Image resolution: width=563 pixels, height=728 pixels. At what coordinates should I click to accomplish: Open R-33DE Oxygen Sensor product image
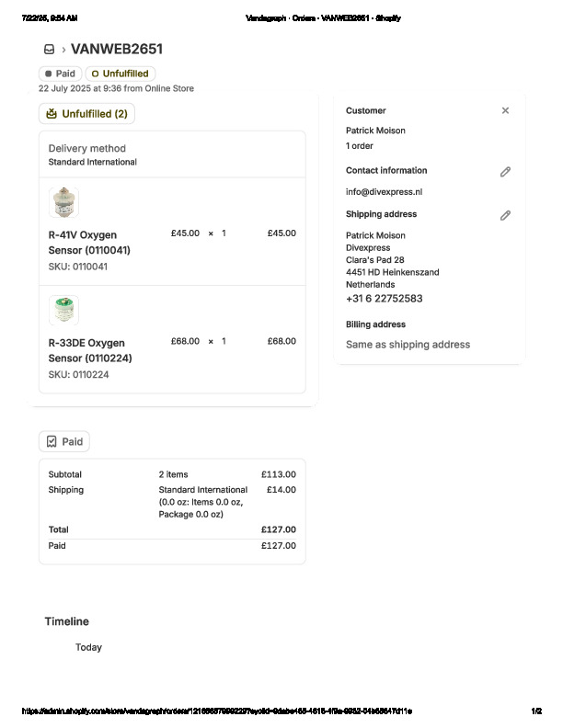tap(63, 311)
